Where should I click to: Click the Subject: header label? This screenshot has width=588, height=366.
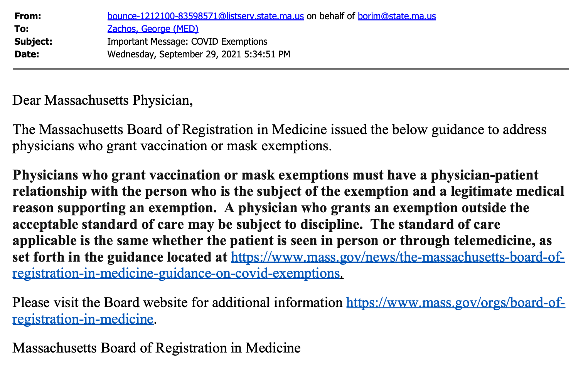(x=33, y=42)
